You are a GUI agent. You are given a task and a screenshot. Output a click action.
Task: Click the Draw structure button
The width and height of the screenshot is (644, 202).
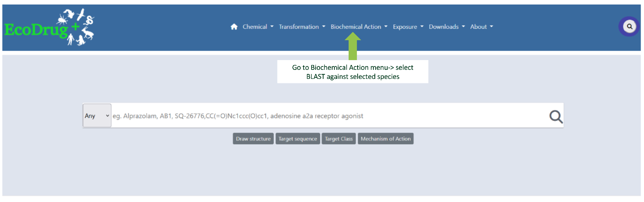253,139
